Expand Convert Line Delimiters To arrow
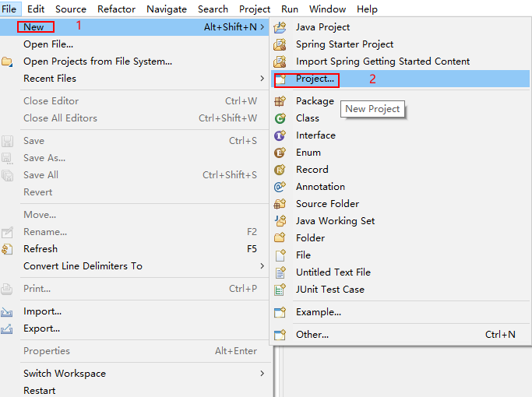 coord(262,266)
